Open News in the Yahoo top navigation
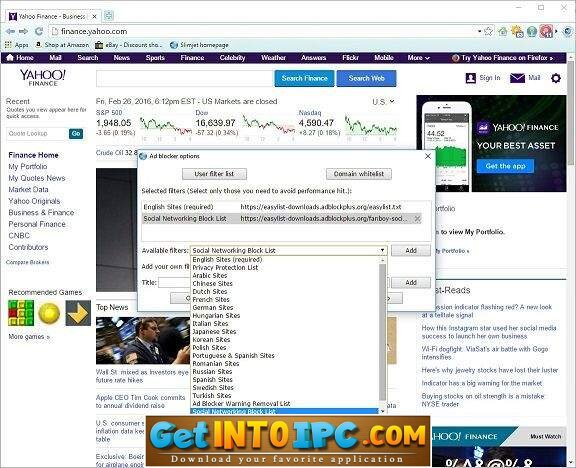This screenshot has width=576, height=468. point(122,58)
